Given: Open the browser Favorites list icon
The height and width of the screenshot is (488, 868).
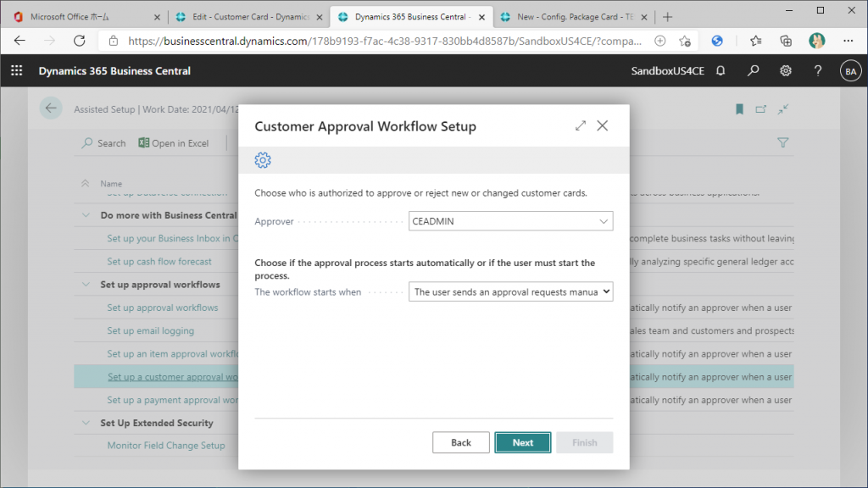Looking at the screenshot, I should 755,41.
